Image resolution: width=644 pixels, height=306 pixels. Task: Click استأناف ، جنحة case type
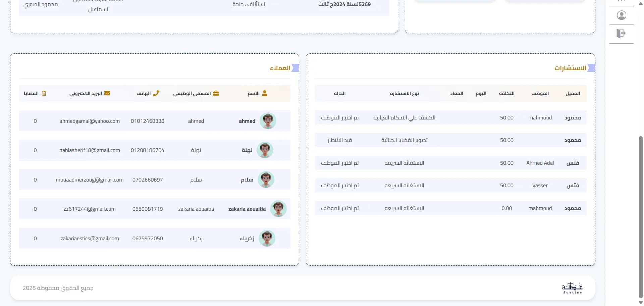(x=249, y=4)
